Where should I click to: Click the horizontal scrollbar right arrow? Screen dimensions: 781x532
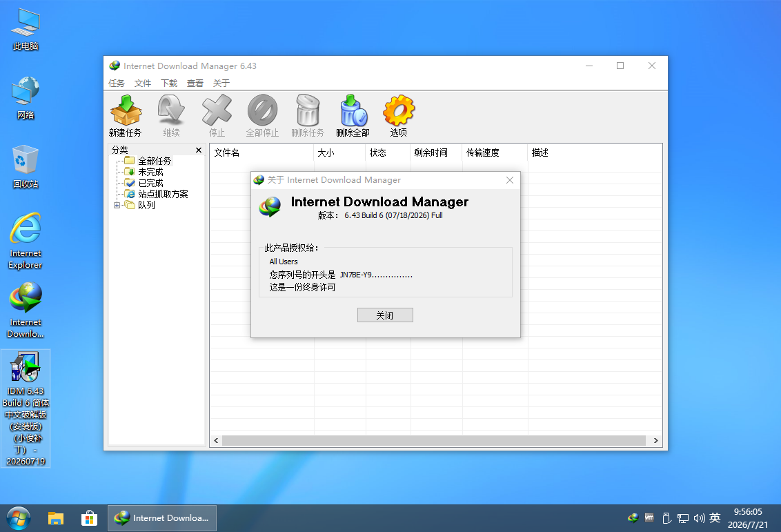click(655, 440)
